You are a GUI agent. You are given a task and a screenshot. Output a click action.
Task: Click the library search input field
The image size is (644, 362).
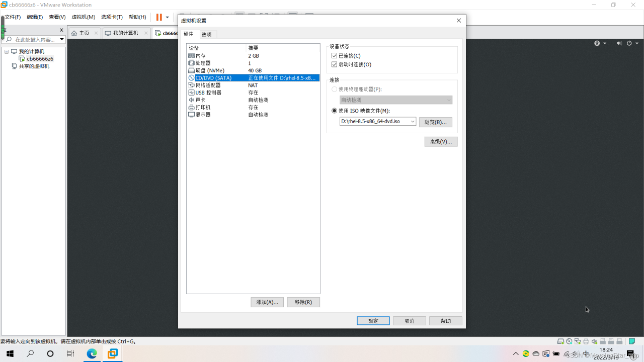point(34,39)
